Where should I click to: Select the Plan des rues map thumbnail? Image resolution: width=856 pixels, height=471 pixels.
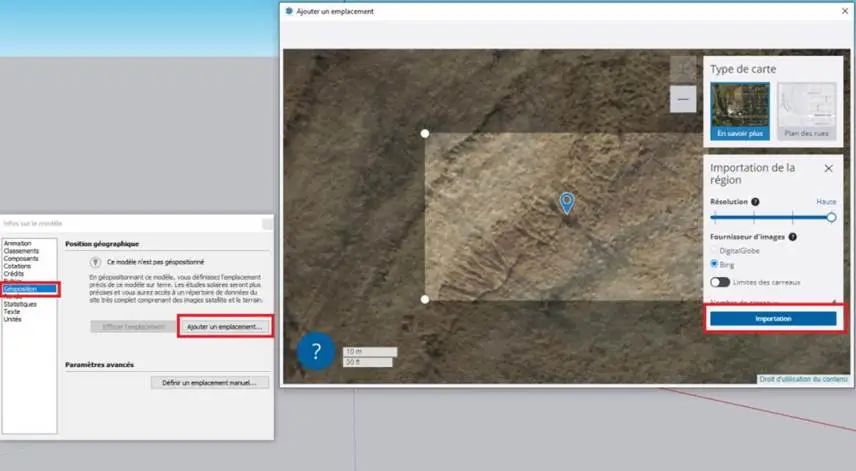[x=806, y=111]
